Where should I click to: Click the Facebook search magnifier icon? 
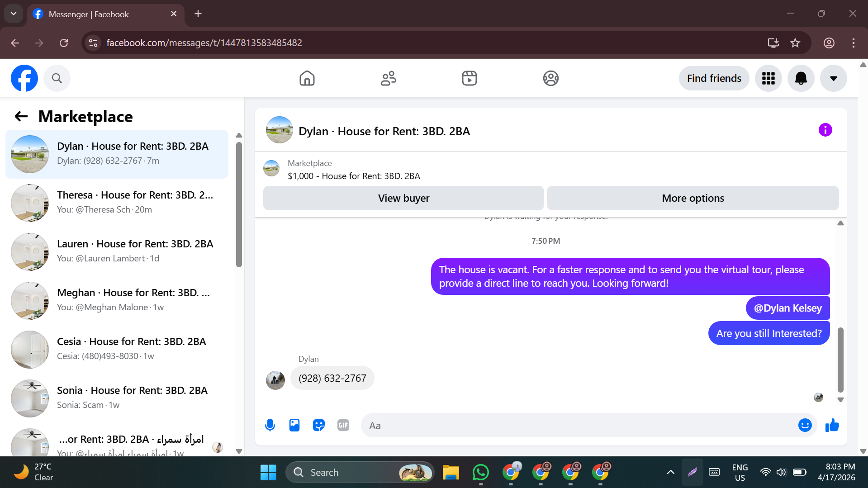(57, 78)
